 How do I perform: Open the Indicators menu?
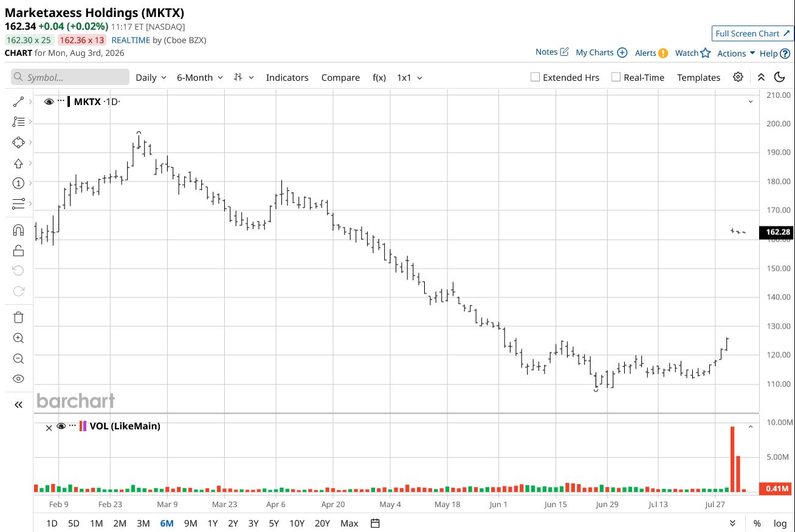coord(287,78)
